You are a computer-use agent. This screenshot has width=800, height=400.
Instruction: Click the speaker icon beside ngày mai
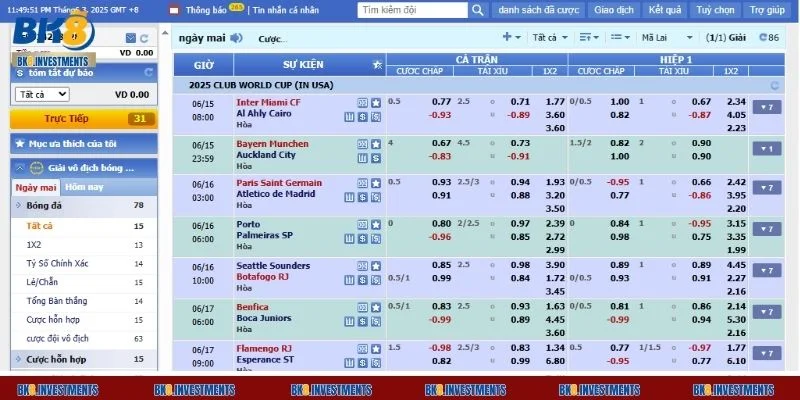(236, 38)
